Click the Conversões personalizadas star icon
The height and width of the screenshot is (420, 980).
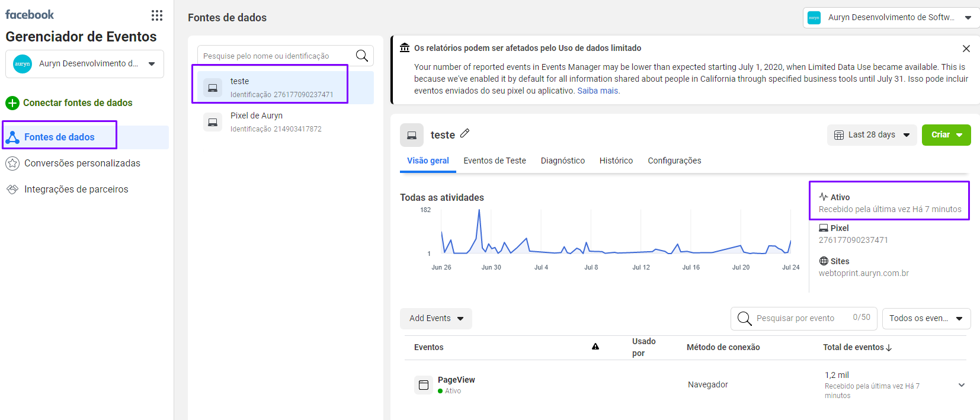pos(12,163)
